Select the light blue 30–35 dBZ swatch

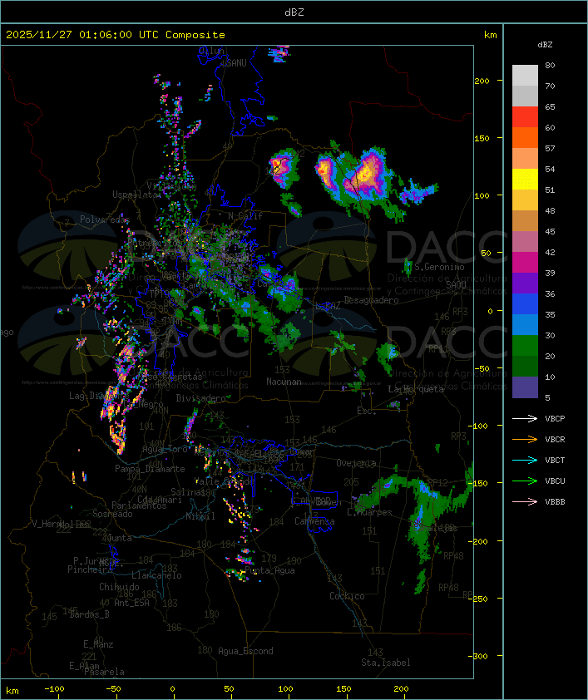point(525,324)
